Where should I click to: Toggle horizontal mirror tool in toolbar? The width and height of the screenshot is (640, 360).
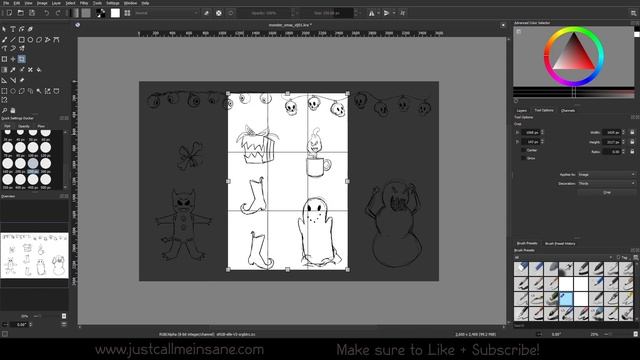(371, 13)
